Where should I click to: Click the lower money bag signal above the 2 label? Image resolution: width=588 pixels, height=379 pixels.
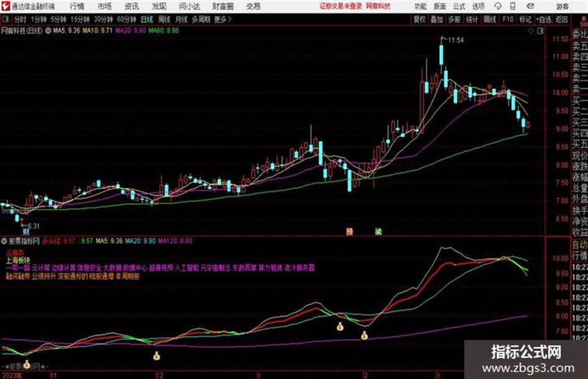[364, 336]
